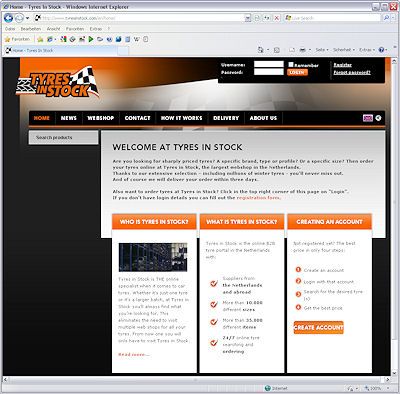Click the Username input field
Viewport: 400px width, 394px height.
pyautogui.click(x=269, y=64)
